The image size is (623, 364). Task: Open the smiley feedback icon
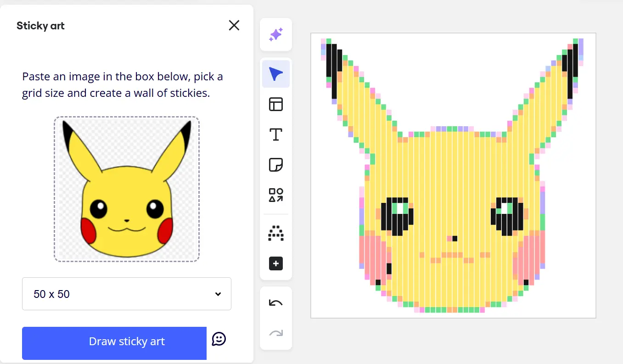click(x=219, y=339)
